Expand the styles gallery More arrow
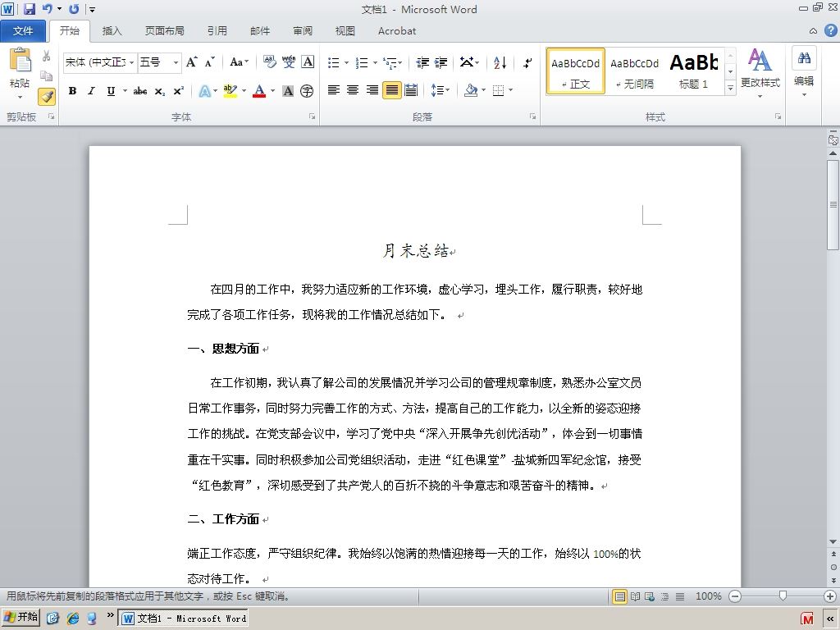 tap(730, 88)
